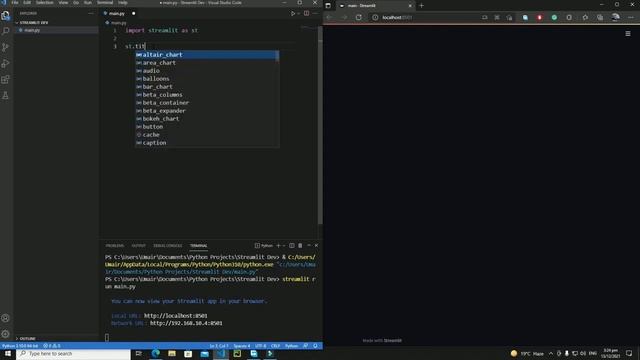640x360 pixels.
Task: Open site information icon beside localhost
Action: (x=375, y=18)
